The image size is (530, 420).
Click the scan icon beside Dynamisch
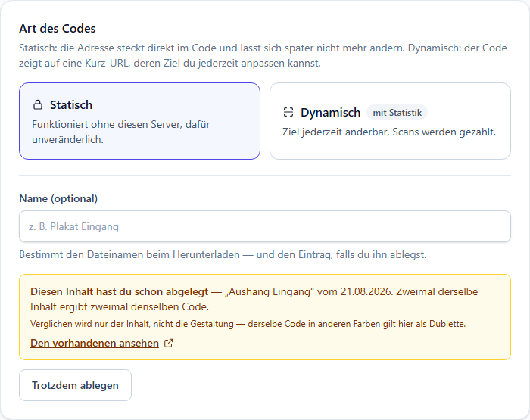[288, 112]
